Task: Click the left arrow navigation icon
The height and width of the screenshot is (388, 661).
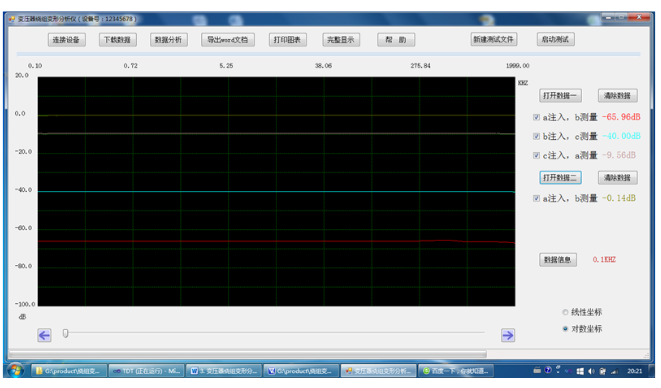Action: pos(44,335)
